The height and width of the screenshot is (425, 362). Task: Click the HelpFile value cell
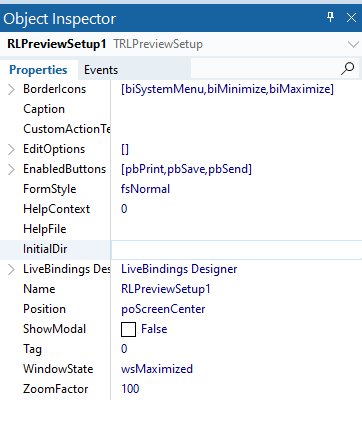236,229
